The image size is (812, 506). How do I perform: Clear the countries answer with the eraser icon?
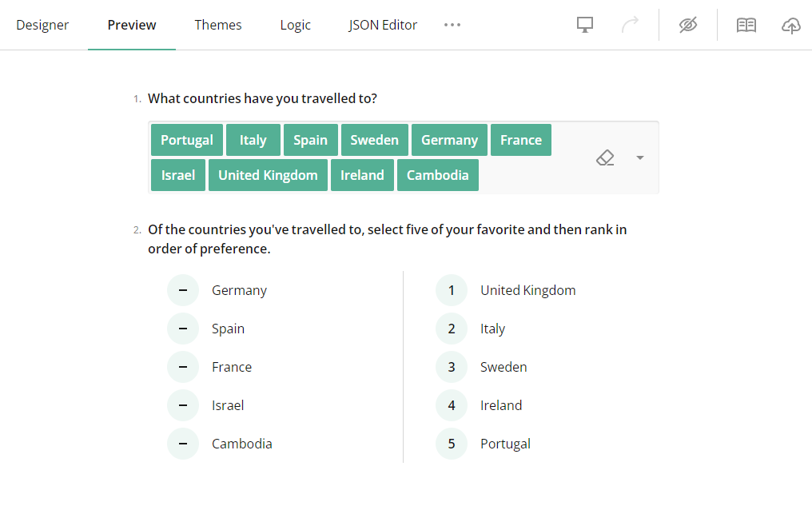[605, 157]
